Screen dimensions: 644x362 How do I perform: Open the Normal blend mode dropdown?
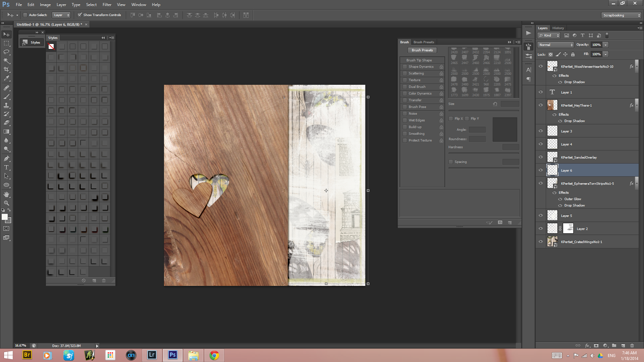point(556,45)
